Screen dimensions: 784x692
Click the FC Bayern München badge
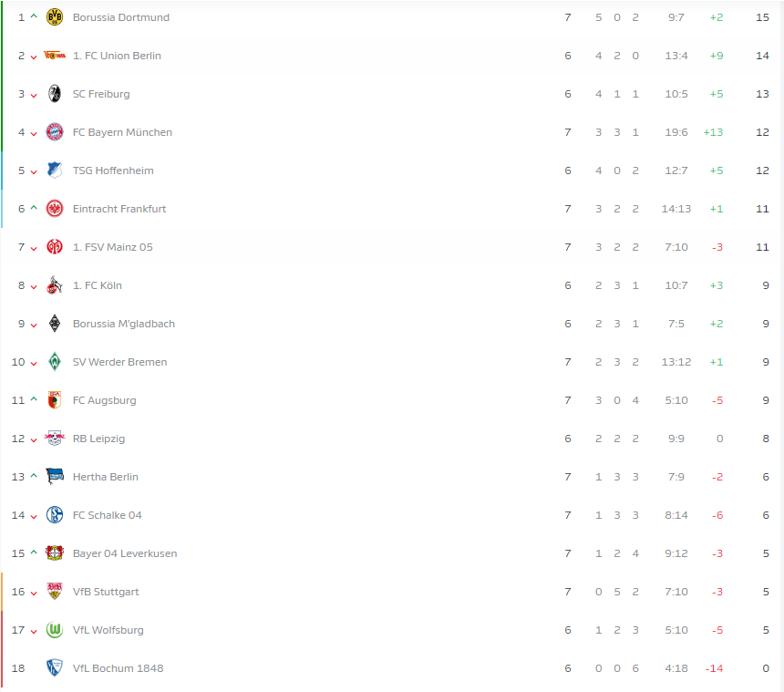coord(55,131)
